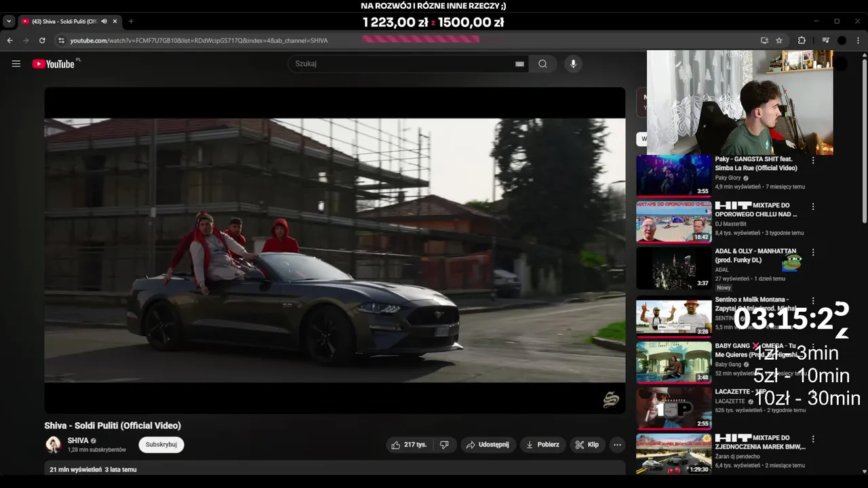Click video title Shiva - Soldi Puliti (Official Video)
This screenshot has height=488, width=868.
pyautogui.click(x=113, y=426)
